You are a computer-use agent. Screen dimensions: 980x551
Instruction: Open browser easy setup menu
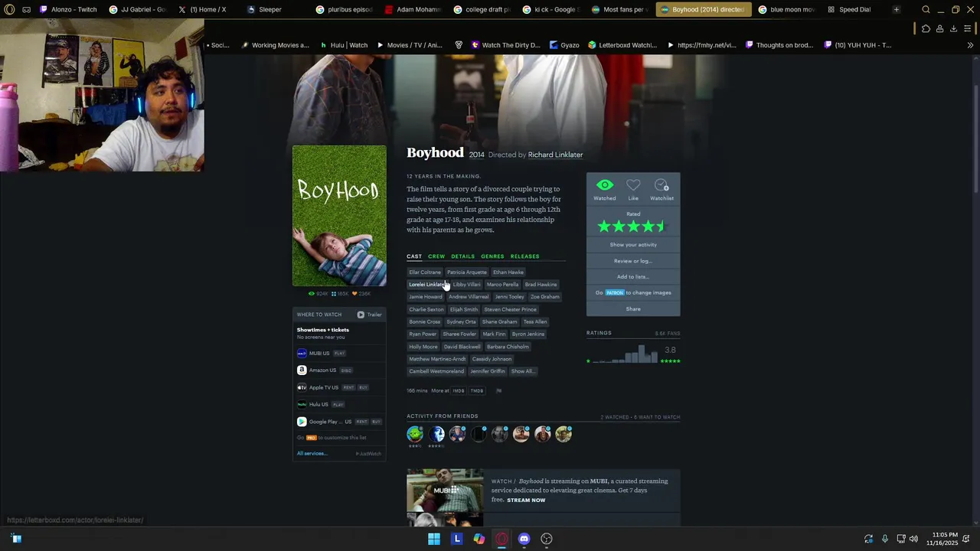(968, 29)
